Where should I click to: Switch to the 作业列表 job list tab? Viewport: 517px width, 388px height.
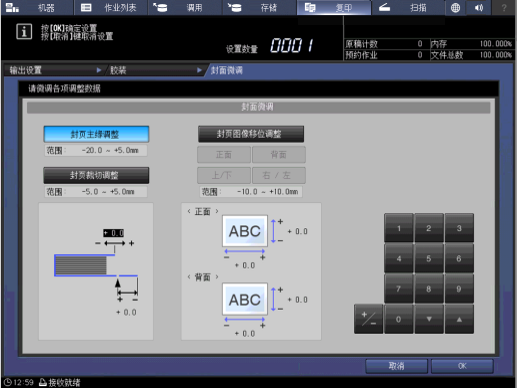[x=110, y=7]
